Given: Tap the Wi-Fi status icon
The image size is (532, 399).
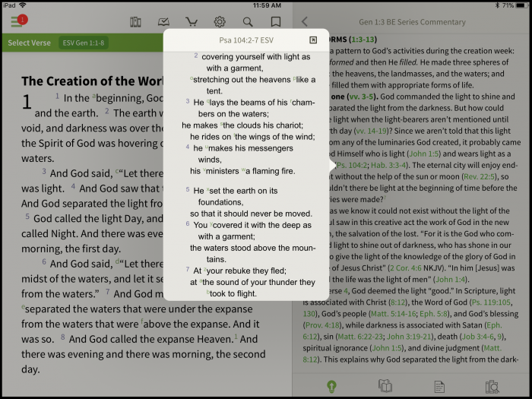Looking at the screenshot, I should [23, 5].
